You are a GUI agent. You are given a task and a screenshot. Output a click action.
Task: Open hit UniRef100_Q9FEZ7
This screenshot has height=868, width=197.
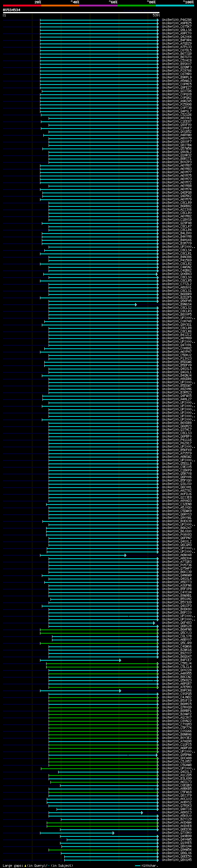pyautogui.click(x=176, y=88)
